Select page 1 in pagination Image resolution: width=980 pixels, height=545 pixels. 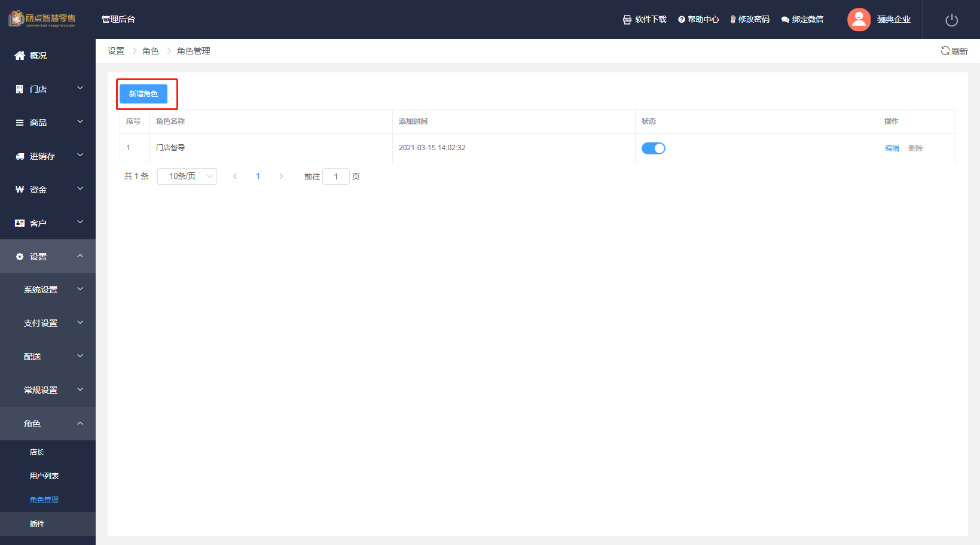(258, 176)
